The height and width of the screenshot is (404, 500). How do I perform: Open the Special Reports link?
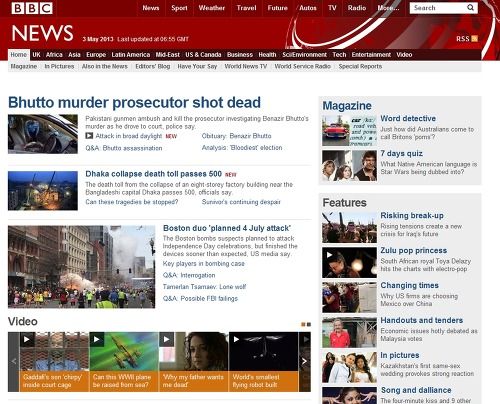pos(360,66)
